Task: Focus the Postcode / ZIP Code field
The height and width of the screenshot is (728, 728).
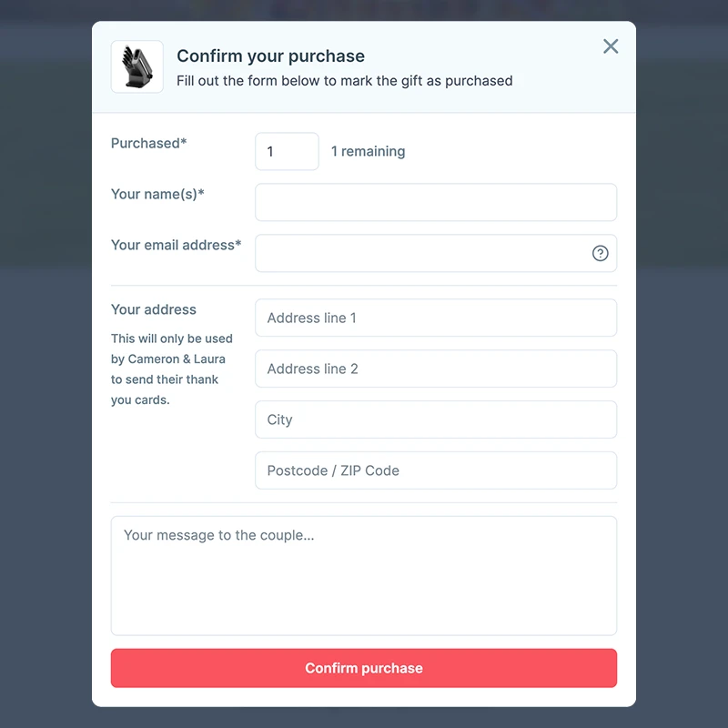Action: point(435,470)
